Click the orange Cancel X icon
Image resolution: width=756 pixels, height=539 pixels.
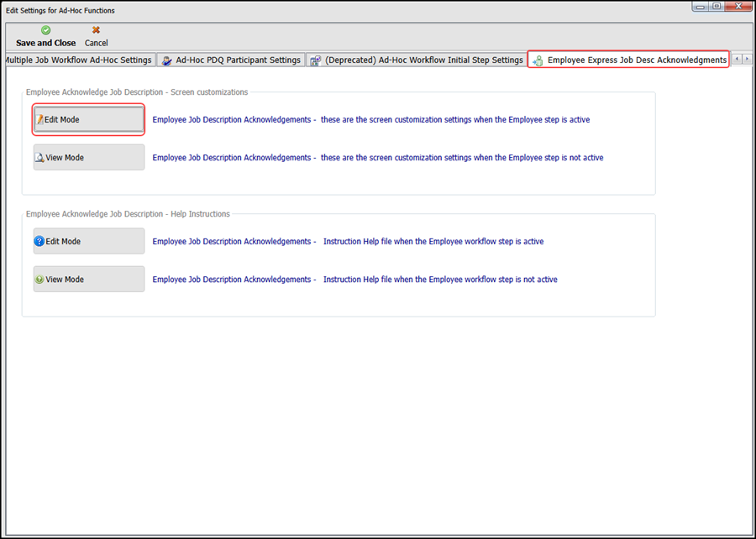pyautogui.click(x=96, y=30)
